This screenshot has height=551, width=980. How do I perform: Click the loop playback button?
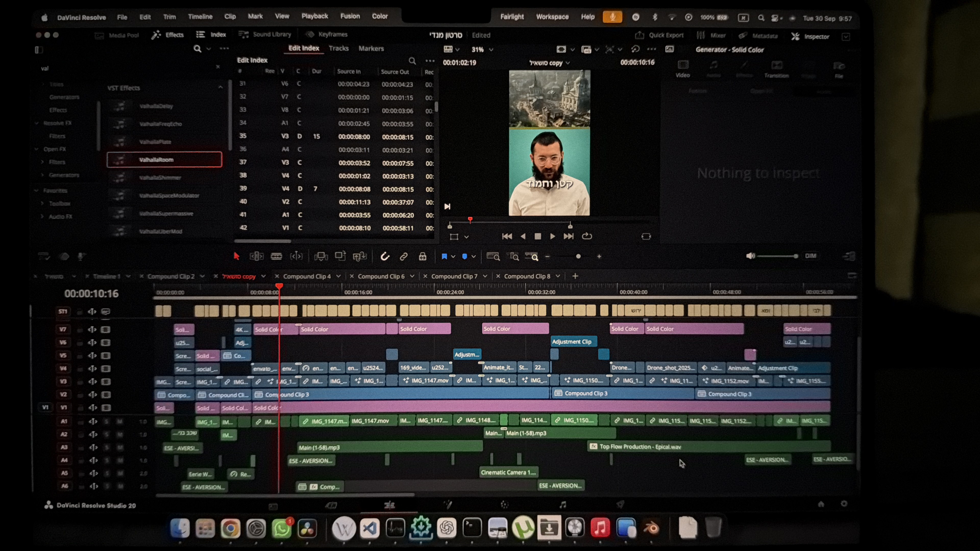(x=587, y=236)
